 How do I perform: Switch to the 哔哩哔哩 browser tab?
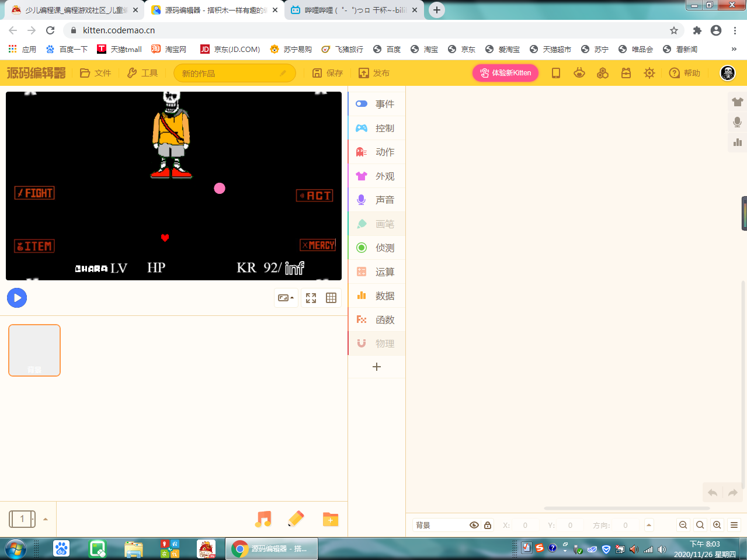[x=353, y=10]
